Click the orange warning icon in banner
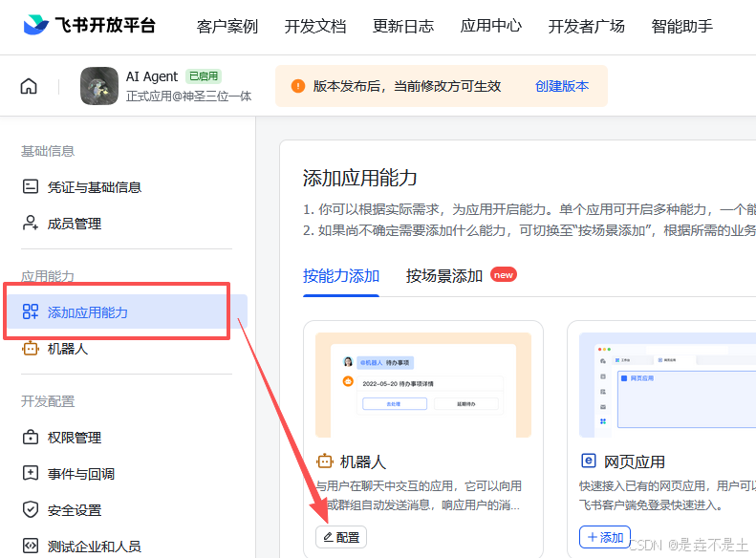Viewport: 756px width, 558px height. point(298,86)
